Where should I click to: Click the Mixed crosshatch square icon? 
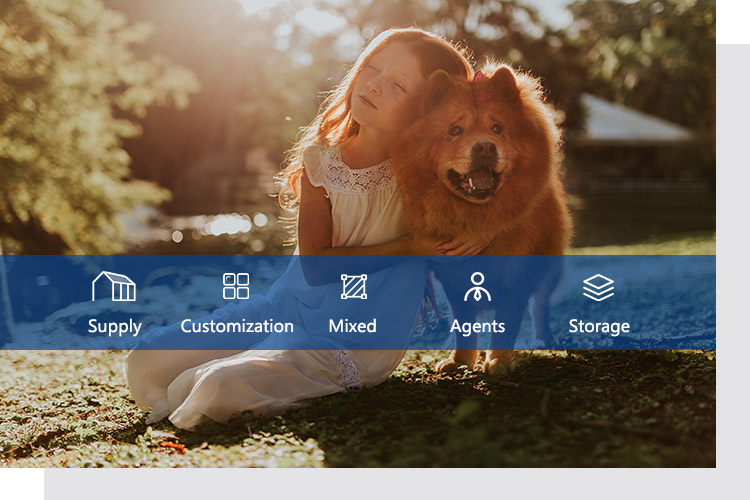353,287
